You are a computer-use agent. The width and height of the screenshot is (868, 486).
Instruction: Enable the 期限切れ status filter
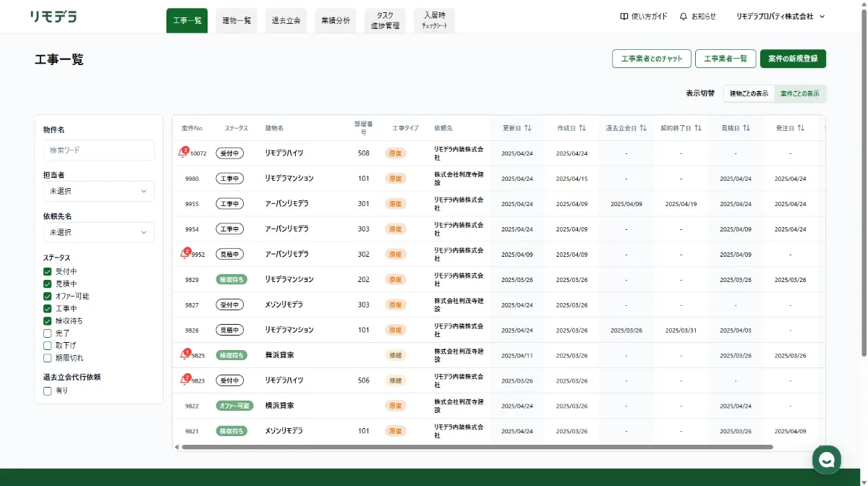[48, 358]
